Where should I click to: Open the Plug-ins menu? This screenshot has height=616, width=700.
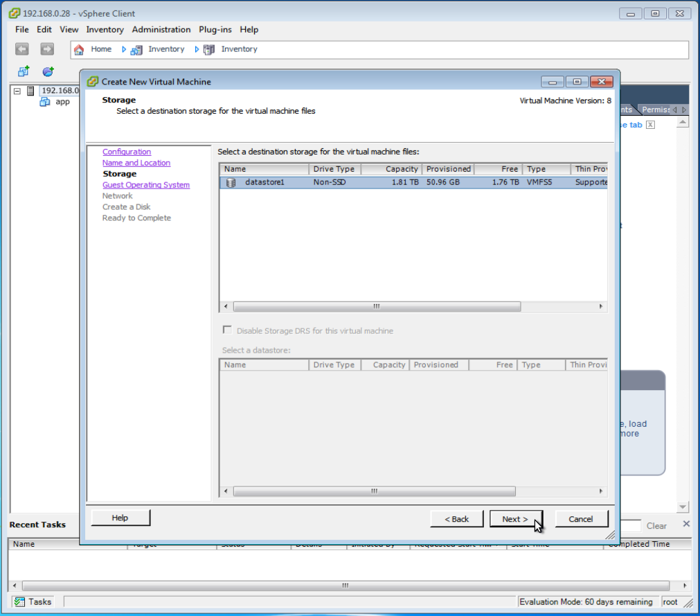(x=215, y=30)
